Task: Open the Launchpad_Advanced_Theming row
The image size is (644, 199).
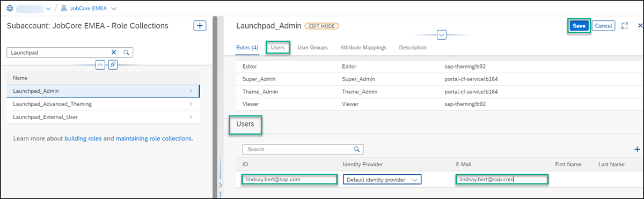Action: [x=103, y=104]
